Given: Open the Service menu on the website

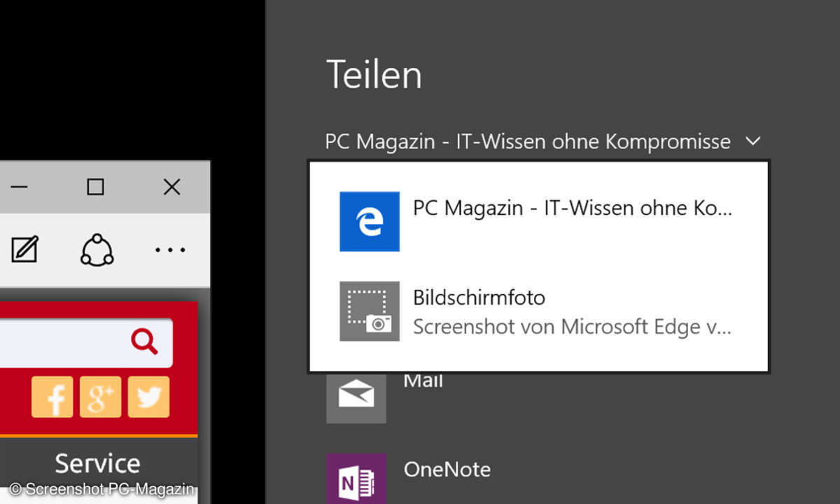Looking at the screenshot, I should point(97,463).
